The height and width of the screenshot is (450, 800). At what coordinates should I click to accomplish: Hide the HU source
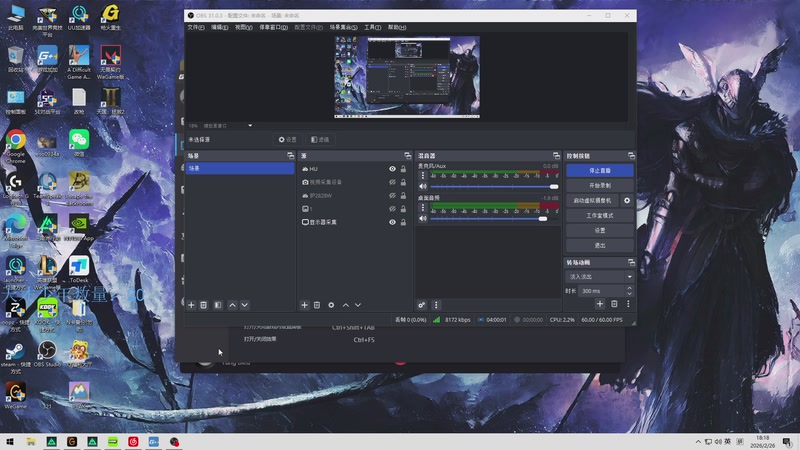[x=392, y=169]
